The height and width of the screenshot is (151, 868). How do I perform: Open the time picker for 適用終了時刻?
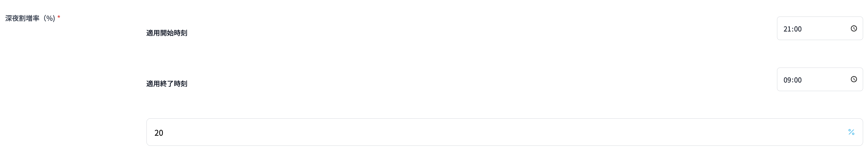tap(854, 79)
